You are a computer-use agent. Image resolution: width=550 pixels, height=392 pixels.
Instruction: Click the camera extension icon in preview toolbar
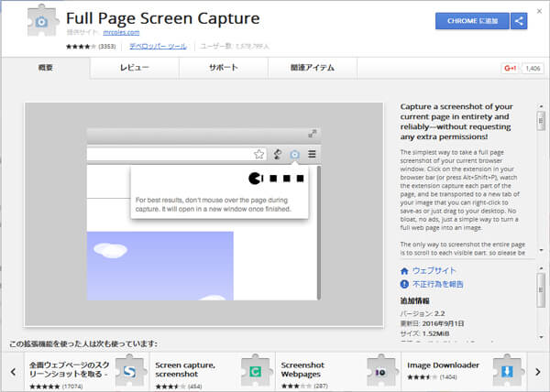click(294, 155)
